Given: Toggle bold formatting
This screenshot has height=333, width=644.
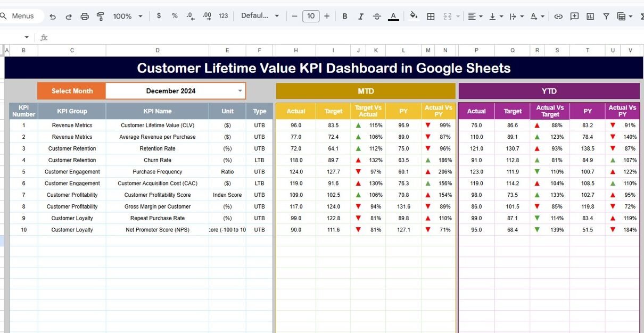Looking at the screenshot, I should coord(345,16).
